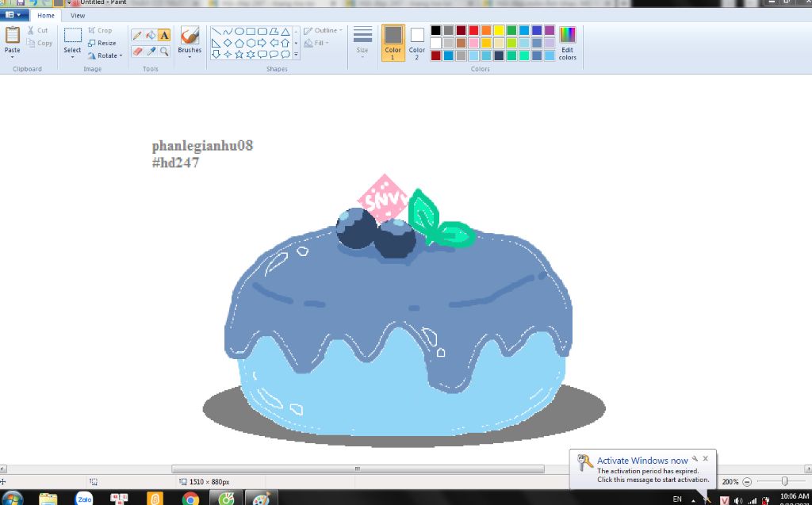Select the Eraser tool

pyautogui.click(x=137, y=51)
